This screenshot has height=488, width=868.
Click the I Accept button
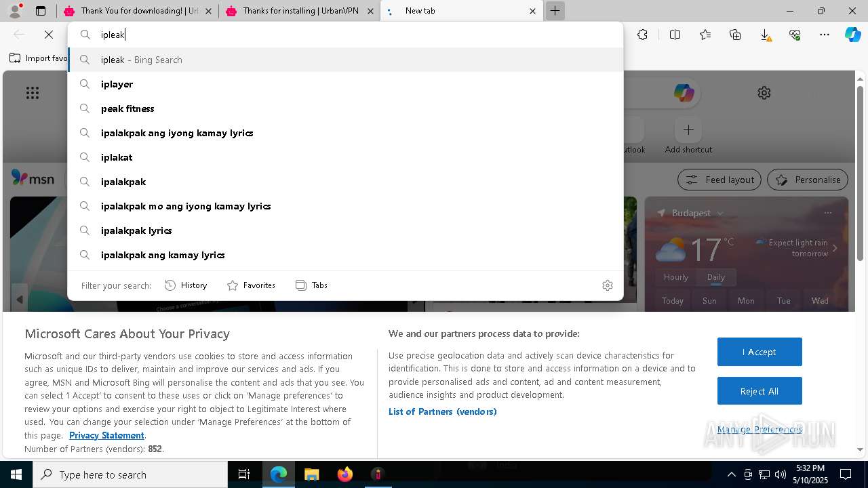point(759,352)
